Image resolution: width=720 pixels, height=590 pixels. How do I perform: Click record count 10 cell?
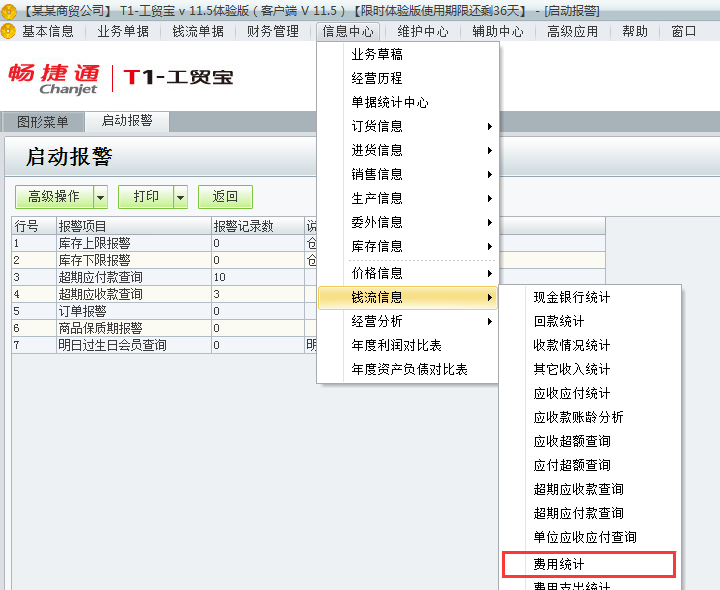point(258,277)
